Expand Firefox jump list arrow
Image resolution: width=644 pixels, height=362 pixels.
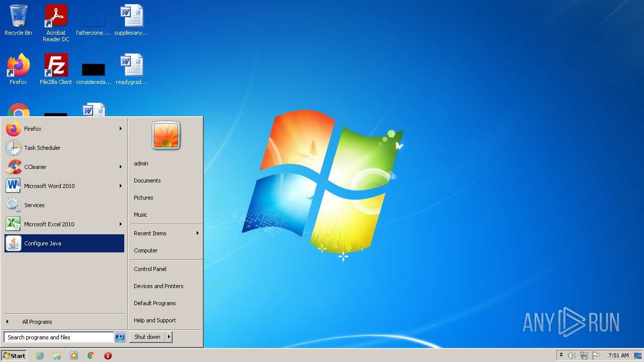coord(121,129)
